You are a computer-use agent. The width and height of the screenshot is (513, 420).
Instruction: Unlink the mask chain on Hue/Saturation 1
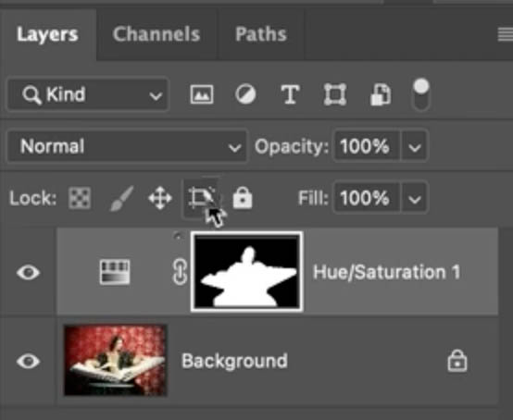tap(180, 272)
